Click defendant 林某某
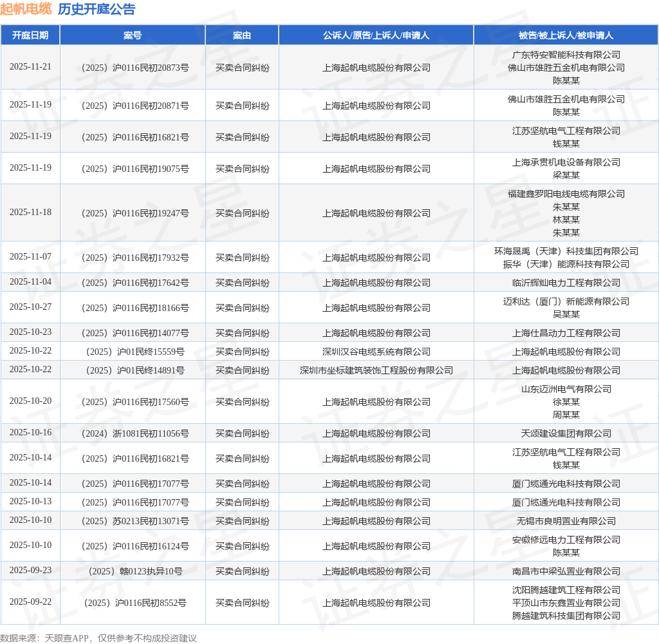Screen dimensions: 659x644 coord(566,220)
